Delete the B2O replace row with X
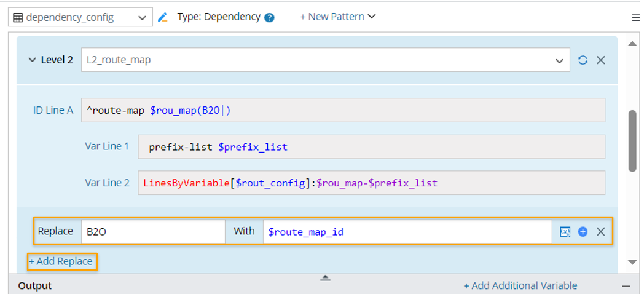The image size is (644, 294). (601, 232)
